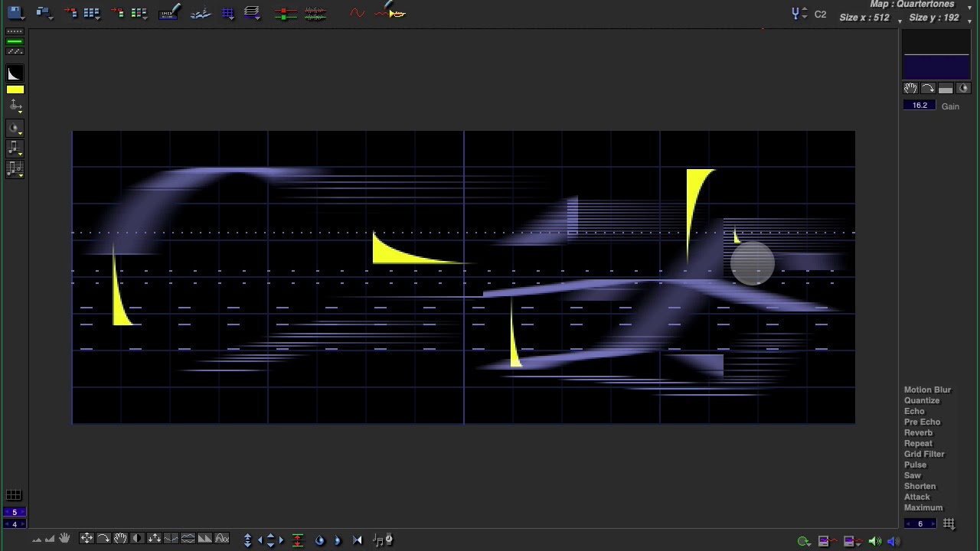The height and width of the screenshot is (551, 980).
Task: Apply the Reverb effect
Action: pos(918,432)
